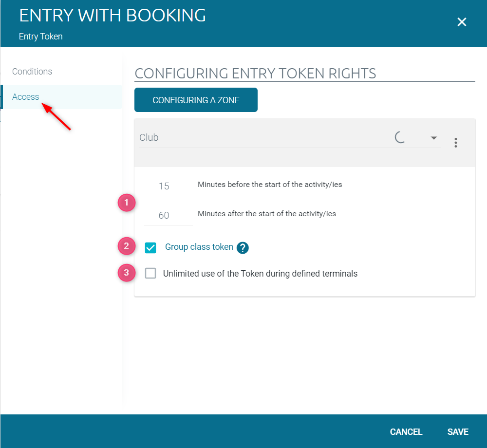The height and width of the screenshot is (448, 487).
Task: Expand the Club dropdown arrow
Action: tap(433, 137)
